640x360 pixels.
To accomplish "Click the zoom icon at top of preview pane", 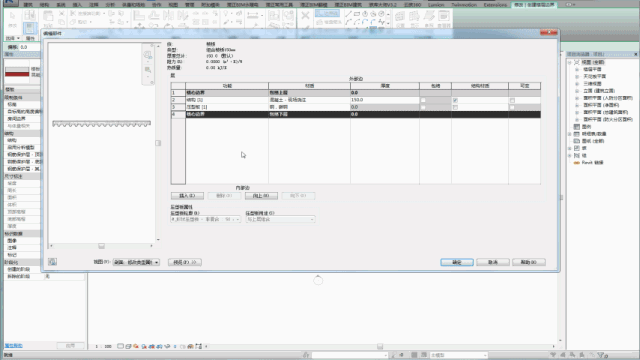I will click(147, 55).
